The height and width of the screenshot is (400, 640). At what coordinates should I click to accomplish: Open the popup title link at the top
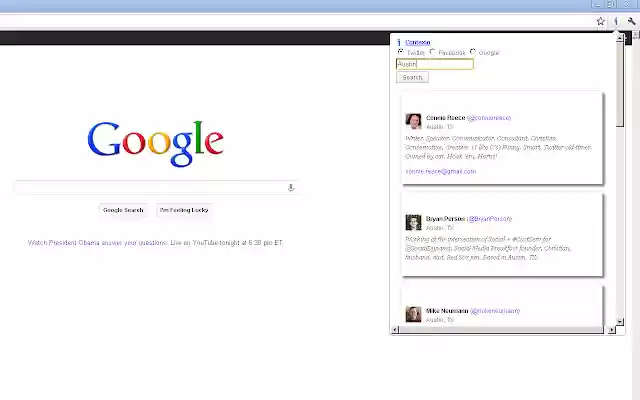click(x=417, y=42)
